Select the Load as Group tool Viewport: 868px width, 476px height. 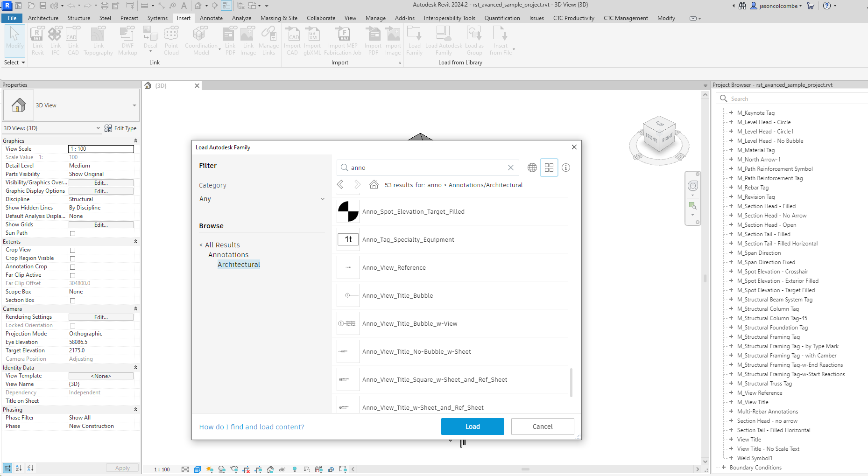pyautogui.click(x=474, y=41)
